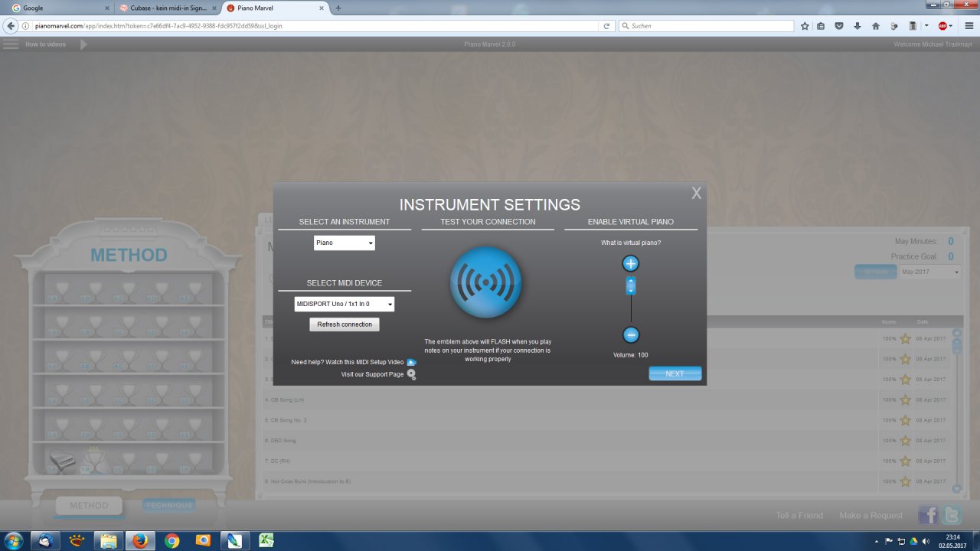
Task: Click the site information icon in address bar
Action: pyautogui.click(x=26, y=26)
